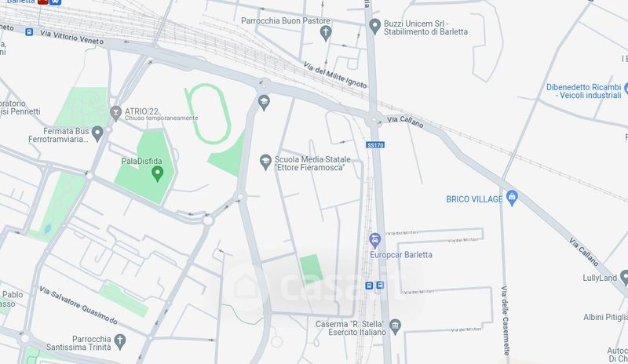Click the oval running track outline
This screenshot has height=364, width=628.
click(208, 114)
